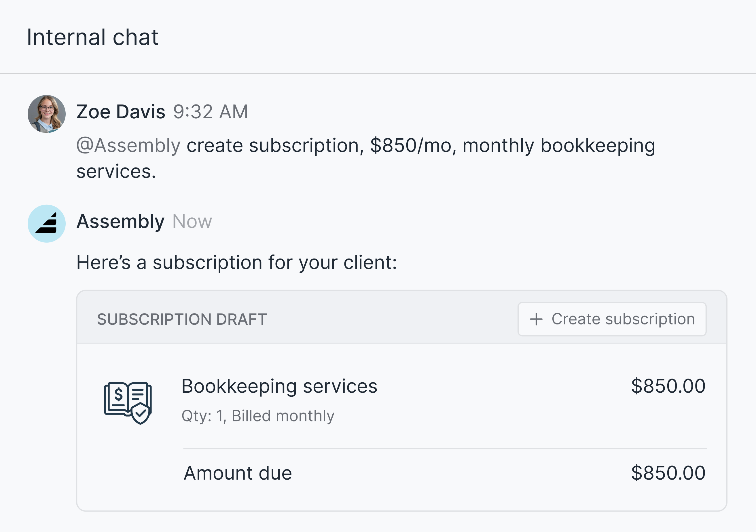756x532 pixels.
Task: Click the Amount due label
Action: 238,473
